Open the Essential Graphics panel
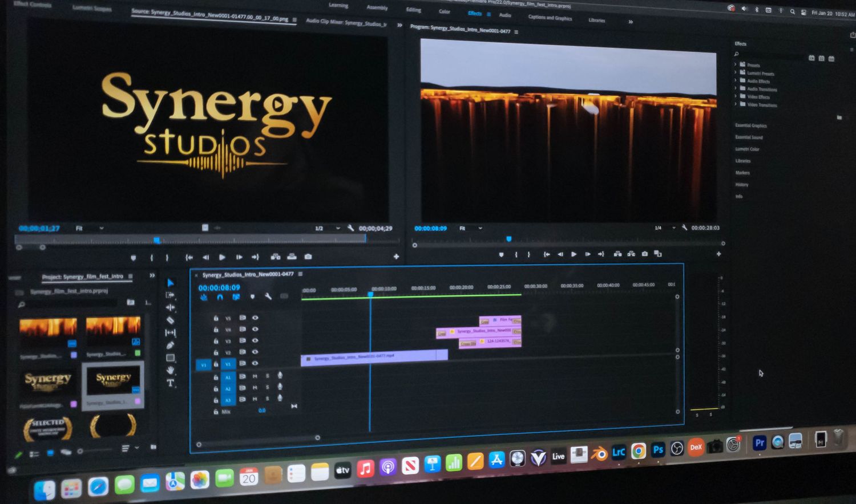This screenshot has width=856, height=504. click(751, 125)
